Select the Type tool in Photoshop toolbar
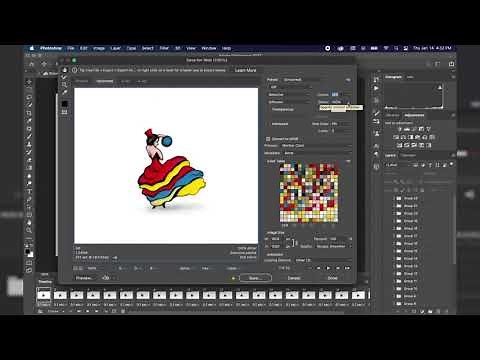 point(29,191)
